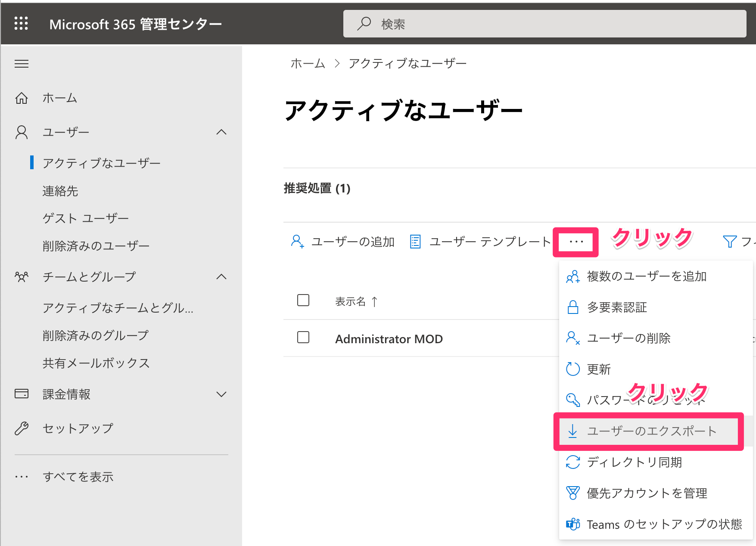Click セットアップ sidebar label
The image size is (756, 546).
tap(78, 428)
